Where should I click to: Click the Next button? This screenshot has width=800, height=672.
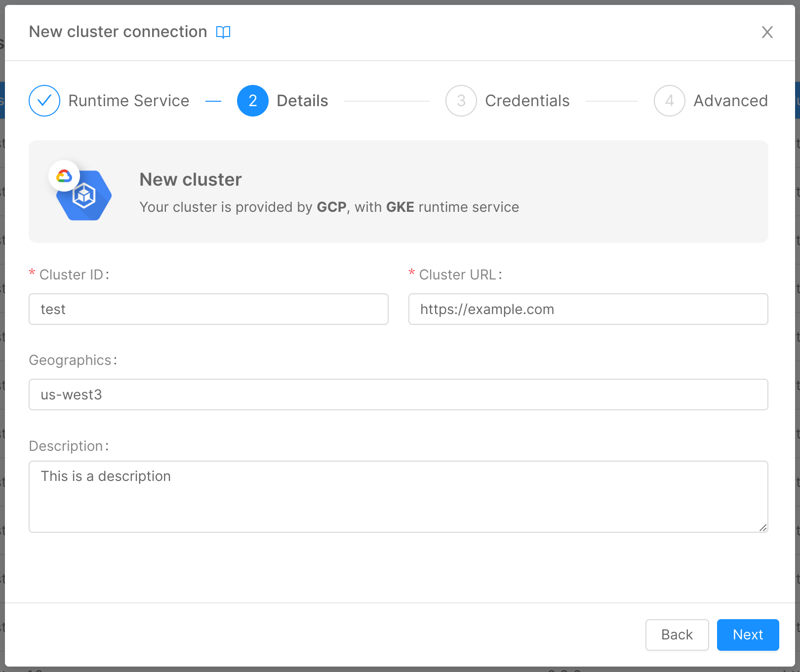(x=747, y=635)
